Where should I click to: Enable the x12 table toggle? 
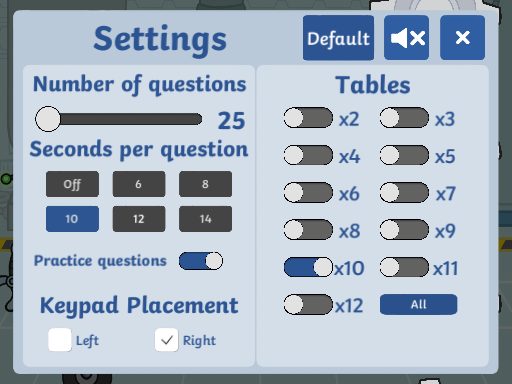(308, 304)
